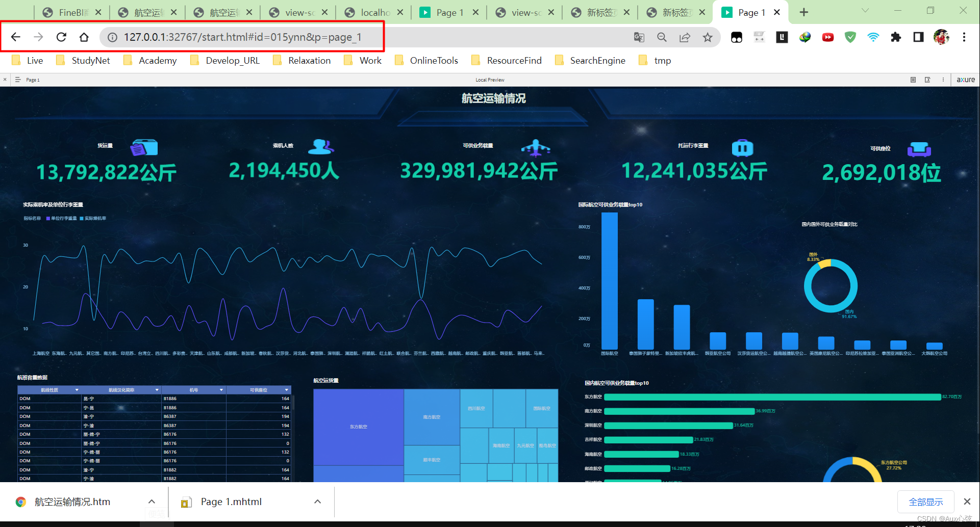Open the Axure page list panel icon
This screenshot has height=527, width=980.
(913, 80)
